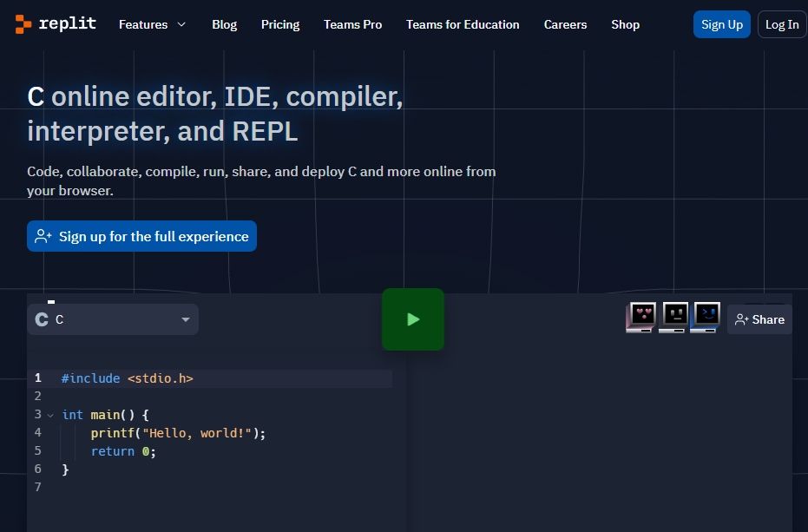This screenshot has height=532, width=808.
Task: Click the closing brace on line 6
Action: (x=65, y=470)
